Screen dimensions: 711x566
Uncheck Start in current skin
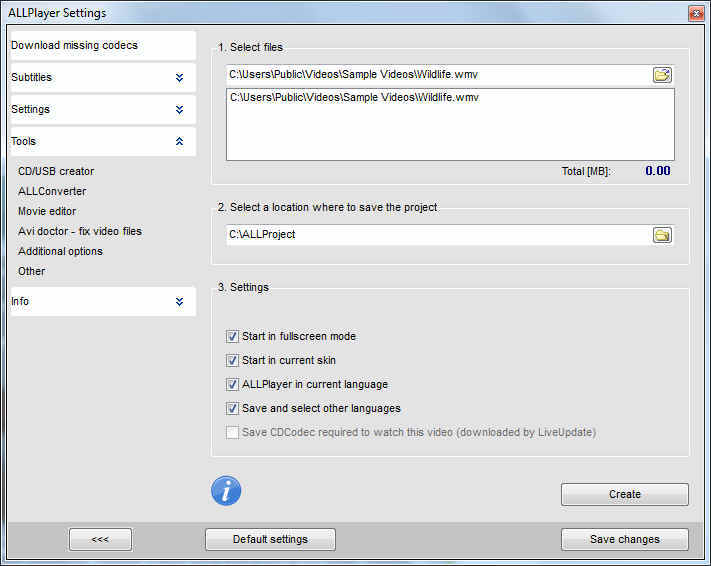pyautogui.click(x=233, y=360)
